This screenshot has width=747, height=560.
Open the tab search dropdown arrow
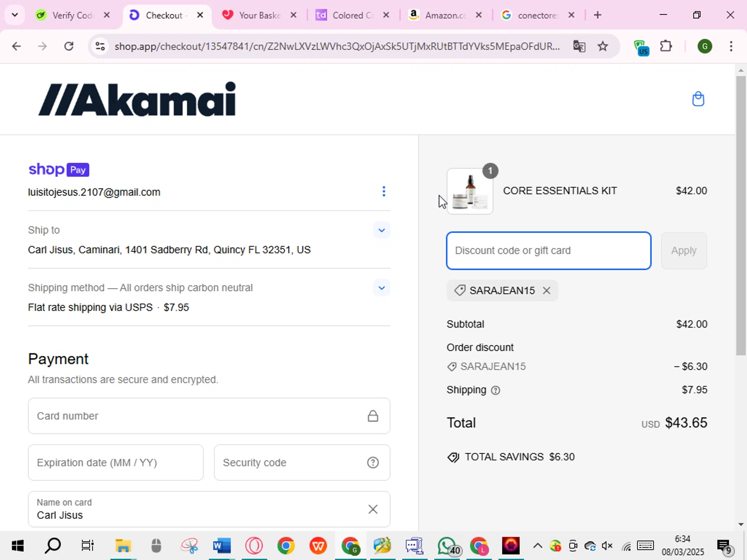tap(15, 15)
